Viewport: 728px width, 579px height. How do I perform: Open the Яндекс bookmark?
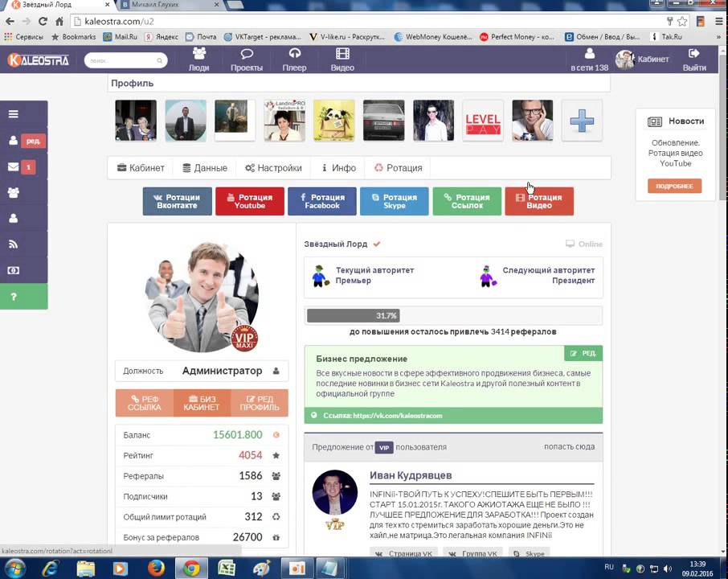162,37
